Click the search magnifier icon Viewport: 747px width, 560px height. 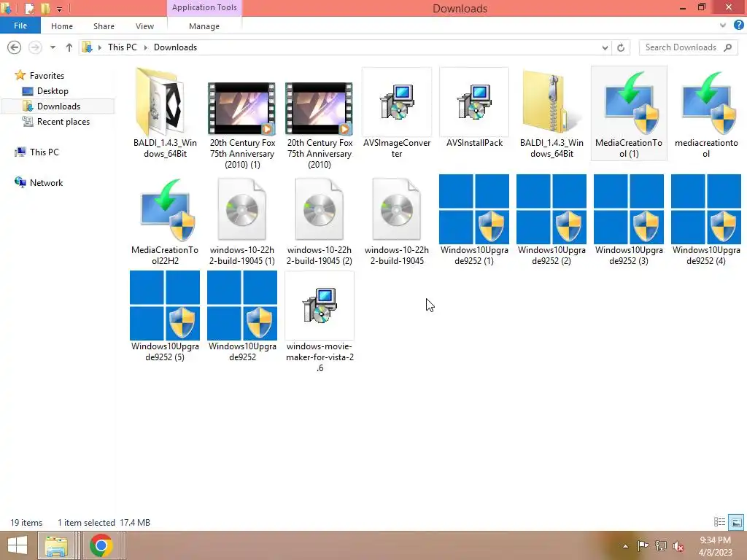(x=727, y=47)
